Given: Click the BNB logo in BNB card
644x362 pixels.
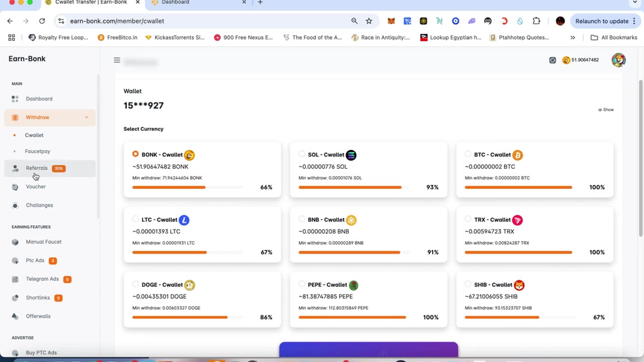Looking at the screenshot, I should click(351, 220).
